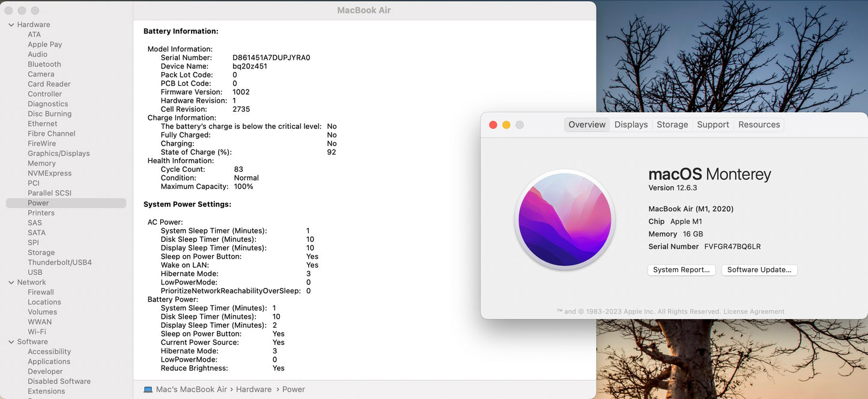Image resolution: width=868 pixels, height=399 pixels.
Task: Select the Support tab
Action: coord(712,125)
